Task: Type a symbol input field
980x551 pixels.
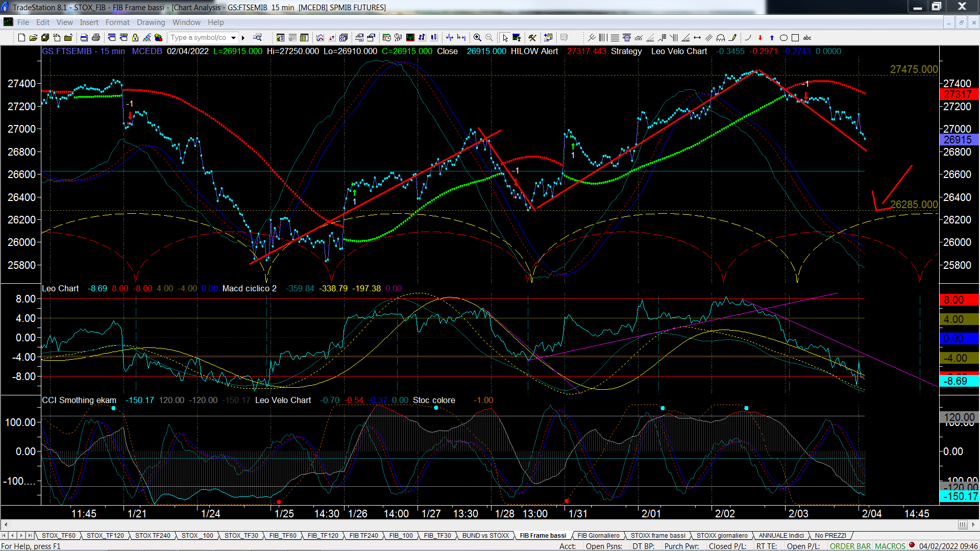Action: point(200,38)
